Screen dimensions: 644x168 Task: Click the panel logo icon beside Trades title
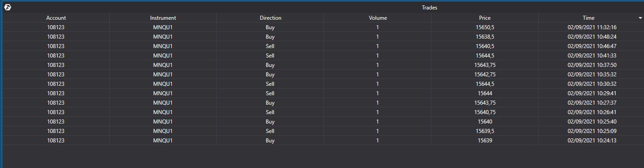click(x=7, y=7)
